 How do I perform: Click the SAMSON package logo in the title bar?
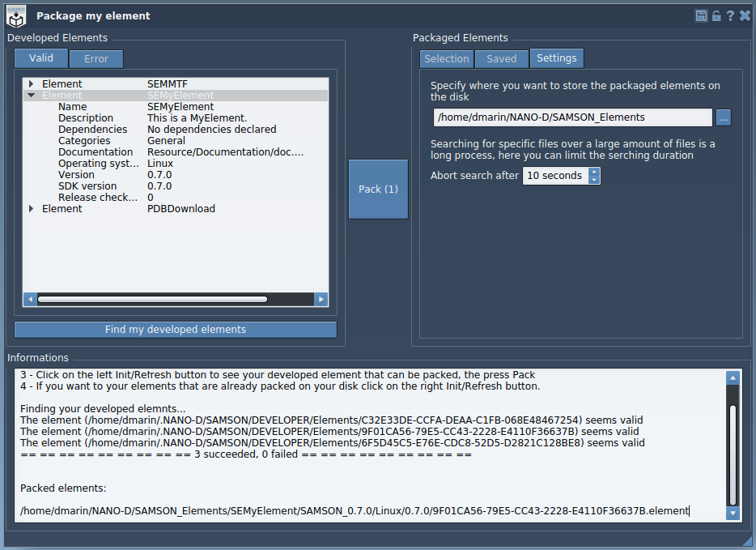point(15,15)
